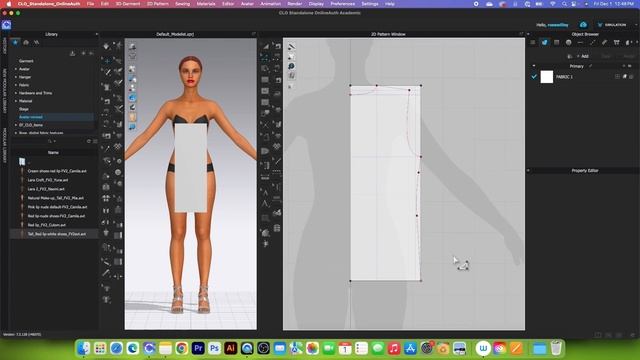Screen dimensions: 640x360
Task: Select the FABRIC 1 label
Action: click(x=564, y=77)
